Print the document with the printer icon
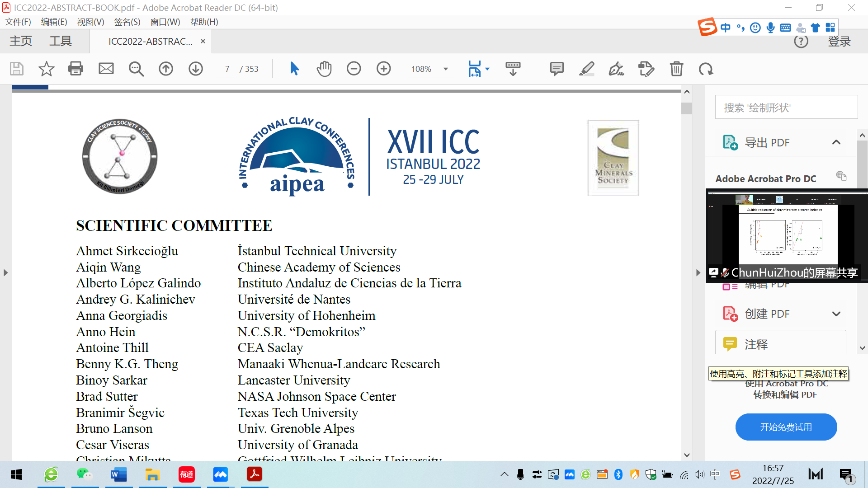This screenshot has height=488, width=868. [x=75, y=69]
